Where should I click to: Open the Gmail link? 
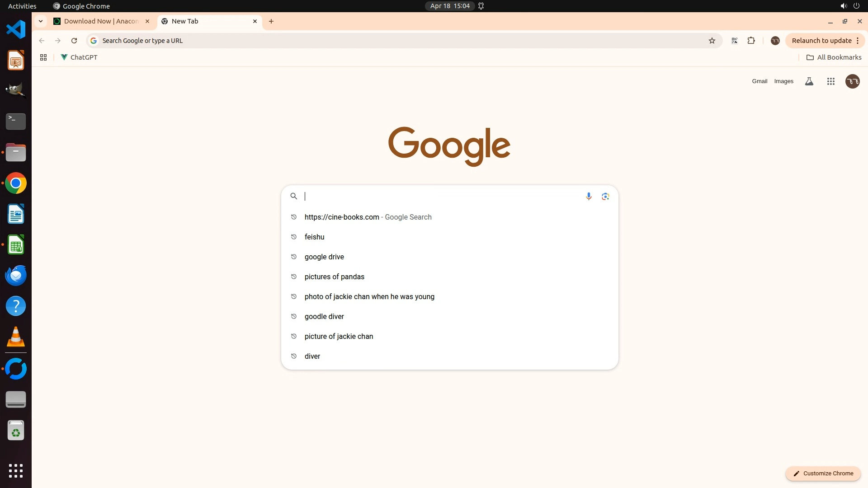(759, 81)
